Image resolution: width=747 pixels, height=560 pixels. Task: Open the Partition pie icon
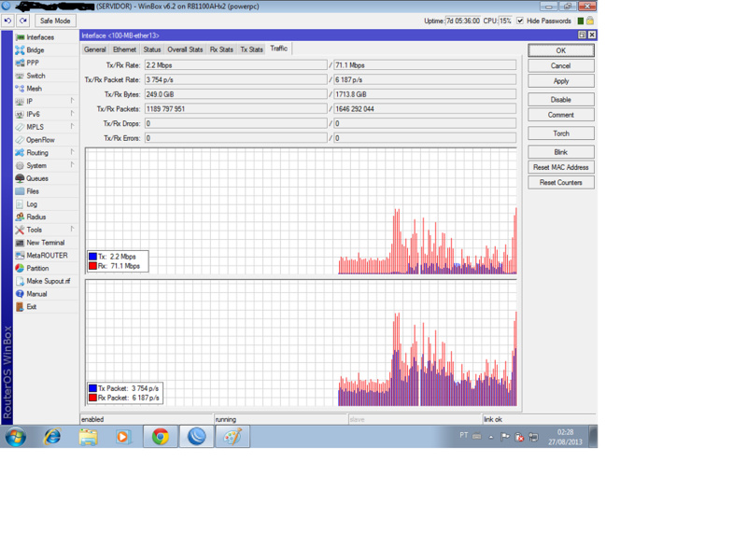tap(20, 269)
